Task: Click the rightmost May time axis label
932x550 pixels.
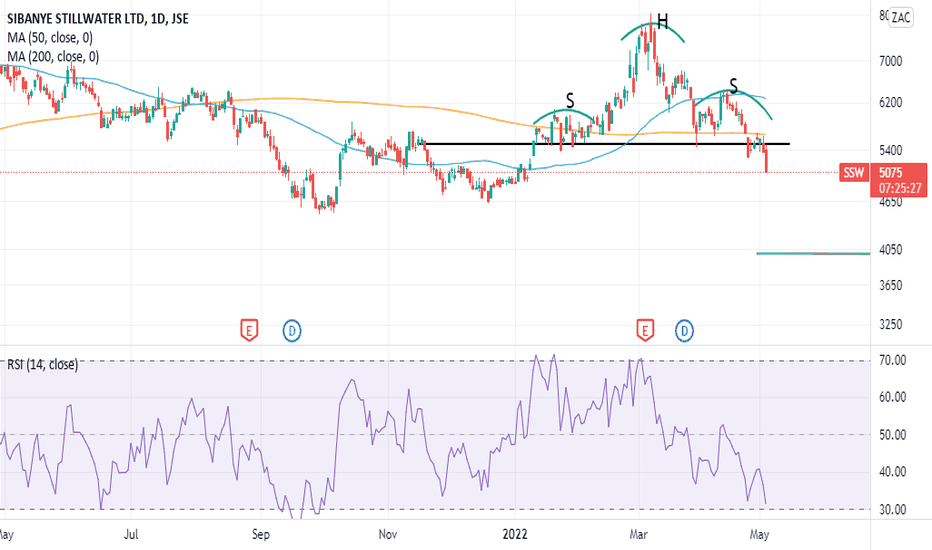Action: coord(759,535)
